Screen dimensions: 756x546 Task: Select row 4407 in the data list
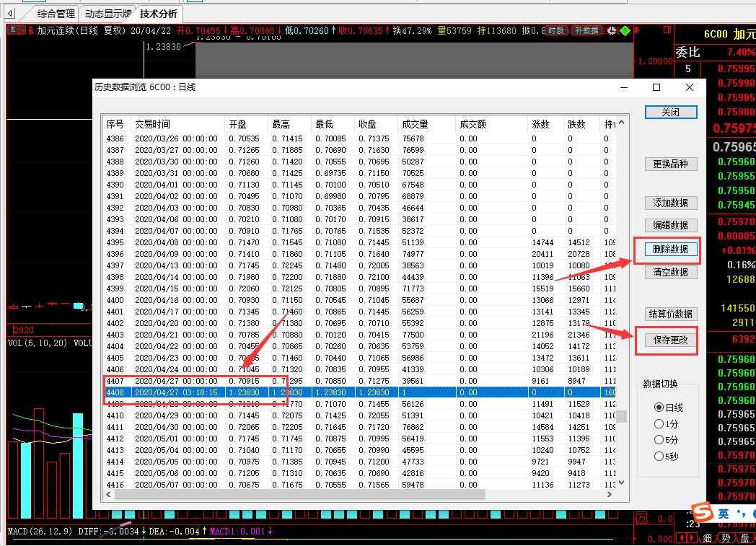tap(360, 381)
